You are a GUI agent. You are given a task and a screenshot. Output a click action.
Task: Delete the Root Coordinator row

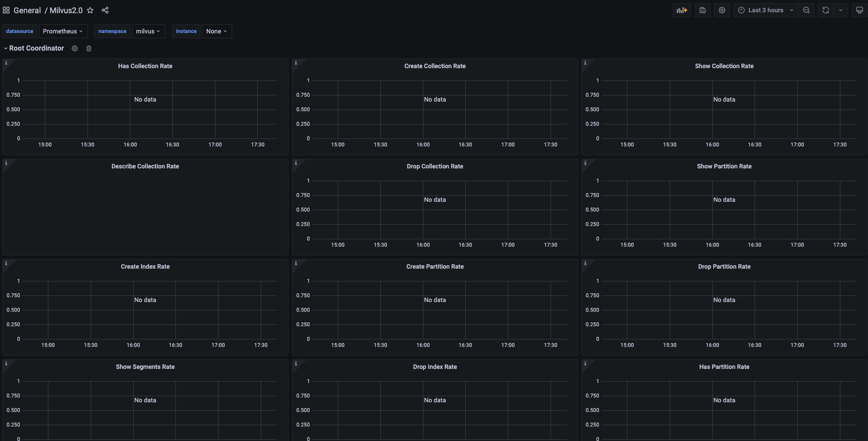pyautogui.click(x=89, y=48)
